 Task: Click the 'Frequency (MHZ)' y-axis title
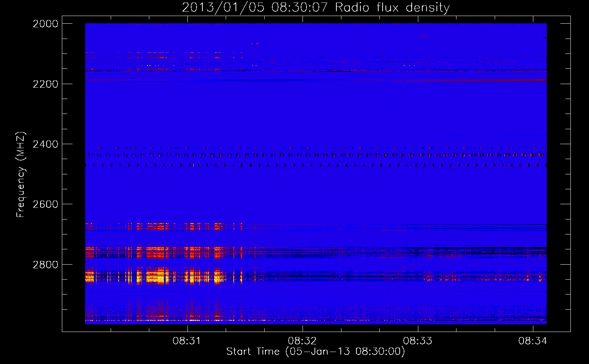coord(21,175)
